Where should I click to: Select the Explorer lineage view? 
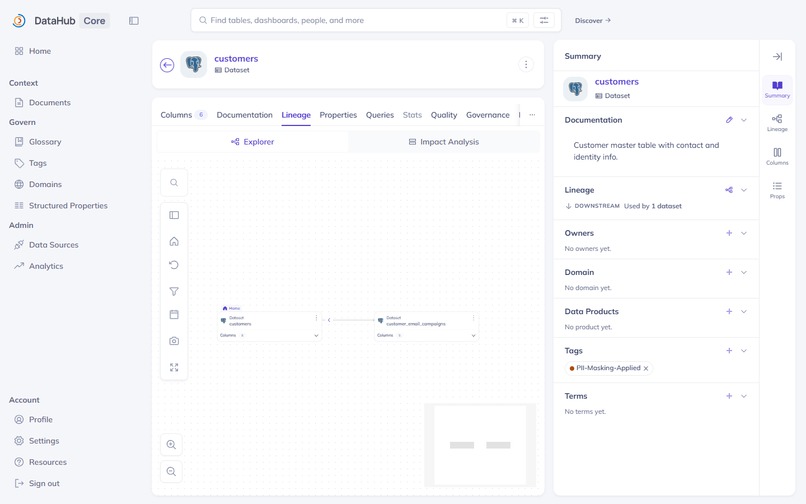pos(252,141)
